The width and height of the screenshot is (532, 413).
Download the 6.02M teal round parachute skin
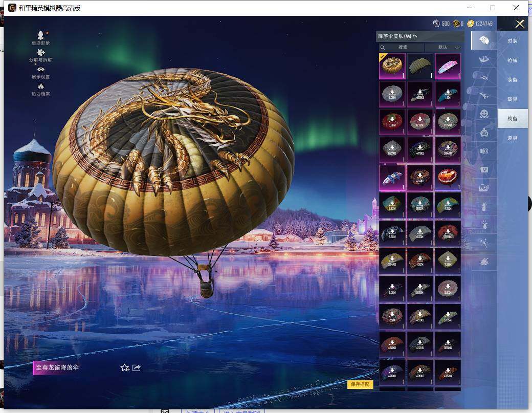point(419,205)
